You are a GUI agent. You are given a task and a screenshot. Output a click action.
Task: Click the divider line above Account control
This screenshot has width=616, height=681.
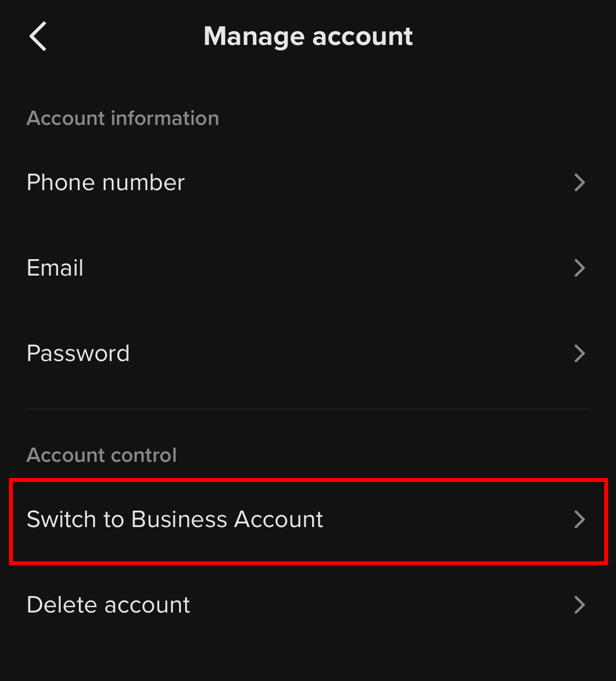308,408
